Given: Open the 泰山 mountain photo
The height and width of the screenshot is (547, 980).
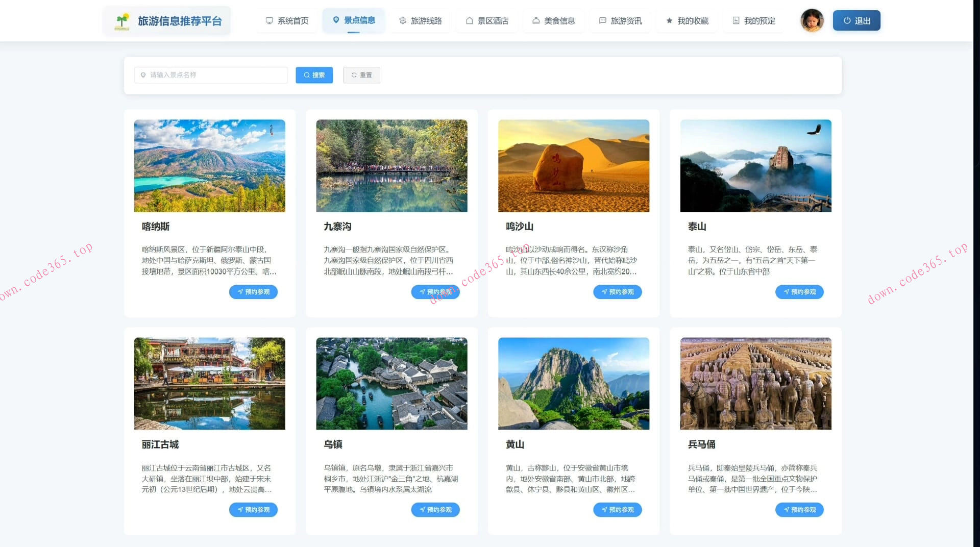Looking at the screenshot, I should coord(756,166).
